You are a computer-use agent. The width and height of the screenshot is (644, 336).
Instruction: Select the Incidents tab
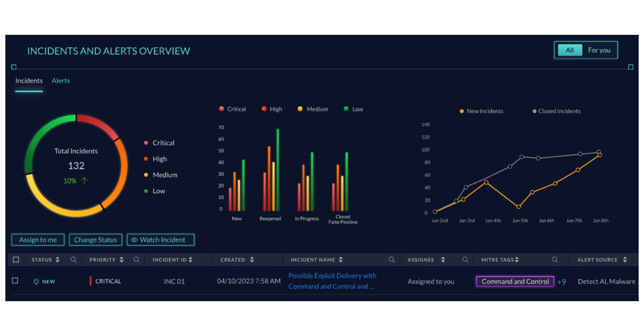[x=28, y=80]
